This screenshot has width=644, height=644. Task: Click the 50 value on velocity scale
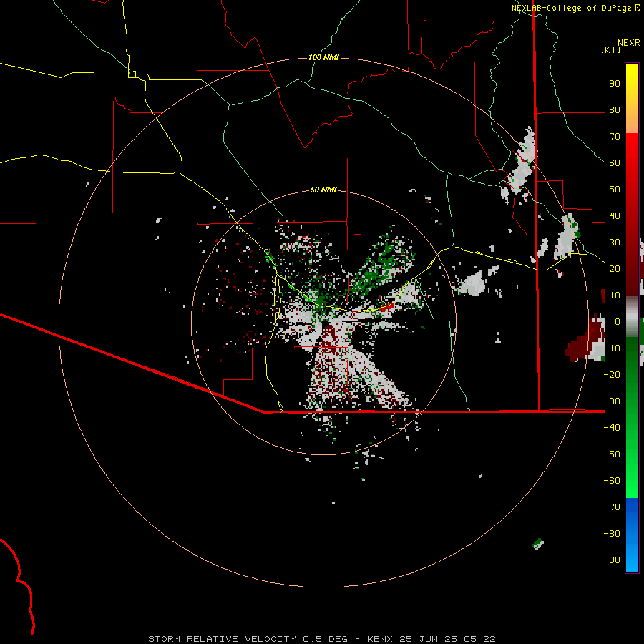click(x=615, y=190)
